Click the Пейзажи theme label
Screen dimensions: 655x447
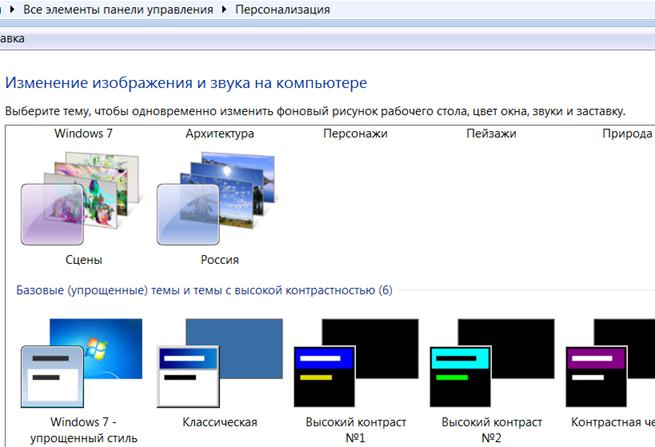tap(491, 133)
